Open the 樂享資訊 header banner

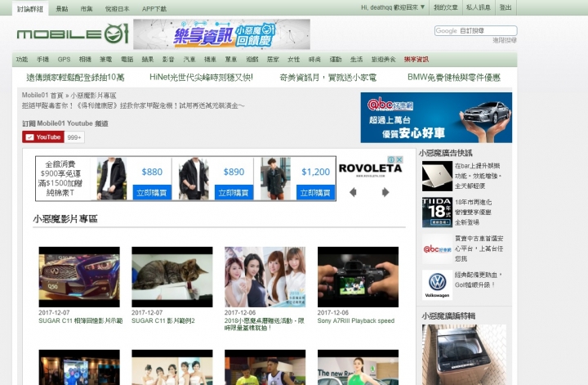221,34
